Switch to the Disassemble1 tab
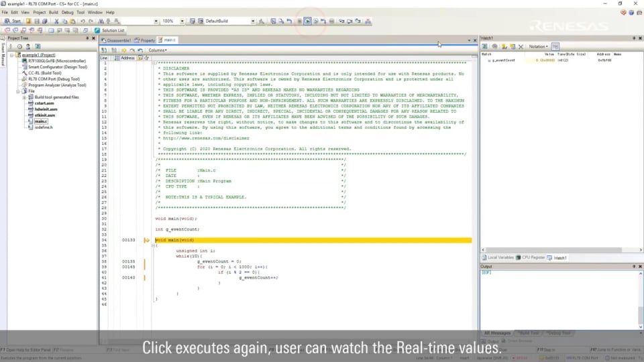This screenshot has height=362, width=644. point(117,40)
